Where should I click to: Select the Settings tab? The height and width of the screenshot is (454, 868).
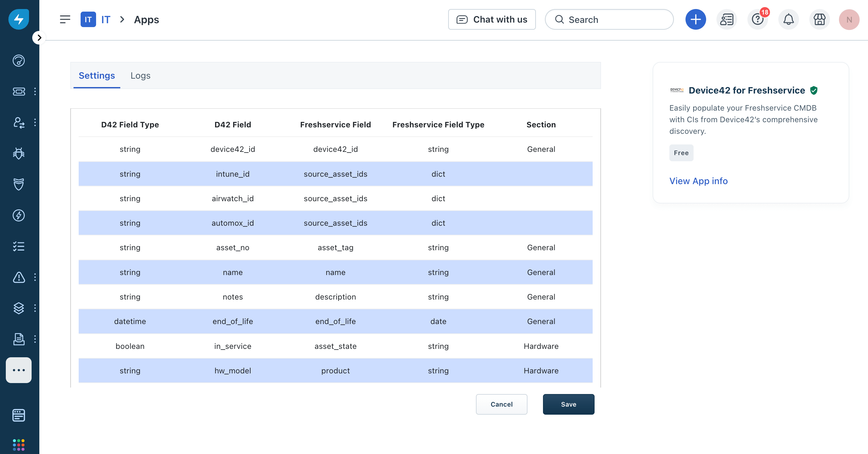click(x=97, y=75)
